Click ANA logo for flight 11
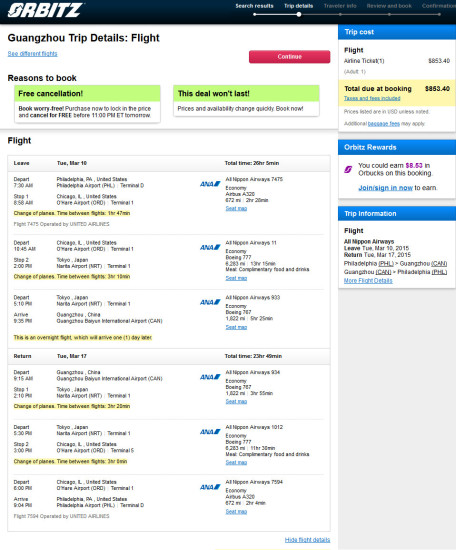 pos(210,247)
